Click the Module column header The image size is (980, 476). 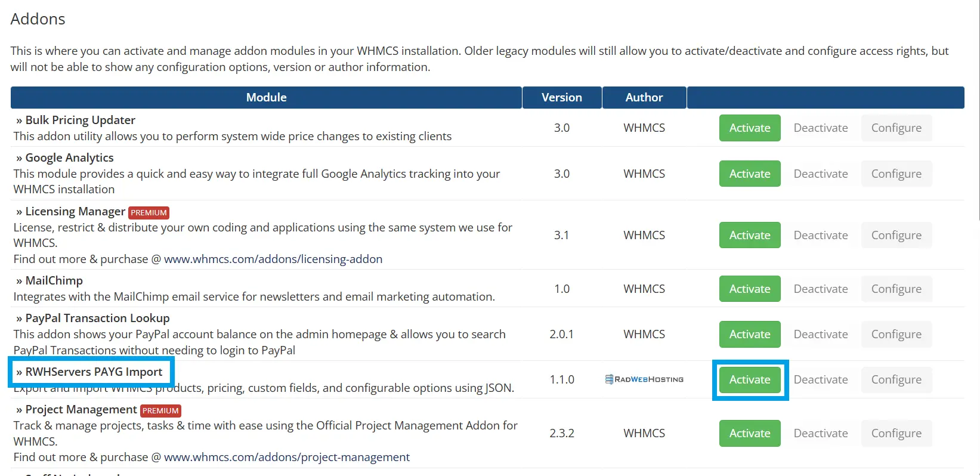click(267, 97)
